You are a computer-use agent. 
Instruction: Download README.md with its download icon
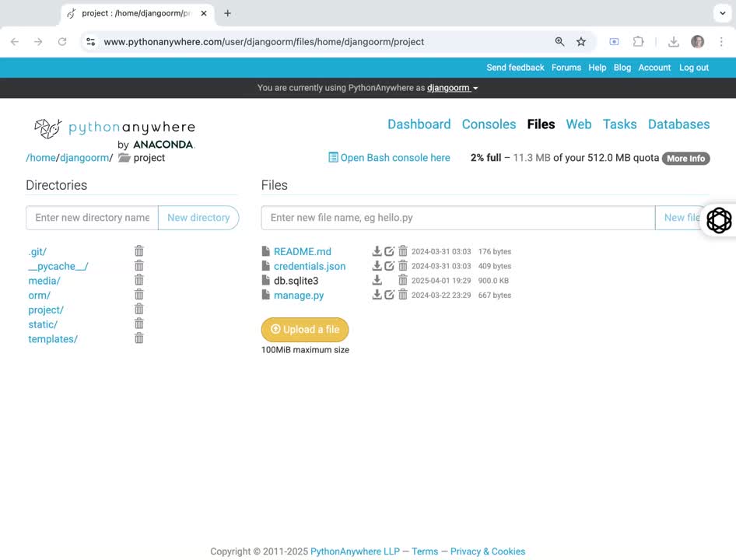377,251
